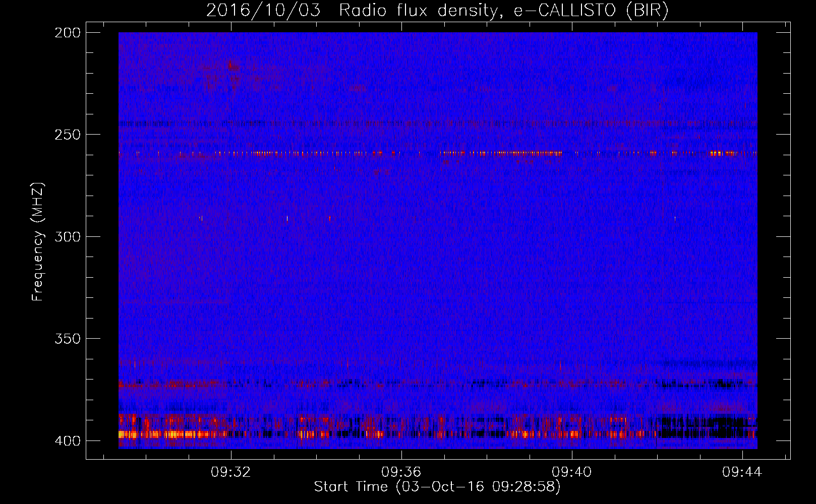This screenshot has width=816, height=504.
Task: Click the 09:44 time tick label
Action: (x=742, y=472)
